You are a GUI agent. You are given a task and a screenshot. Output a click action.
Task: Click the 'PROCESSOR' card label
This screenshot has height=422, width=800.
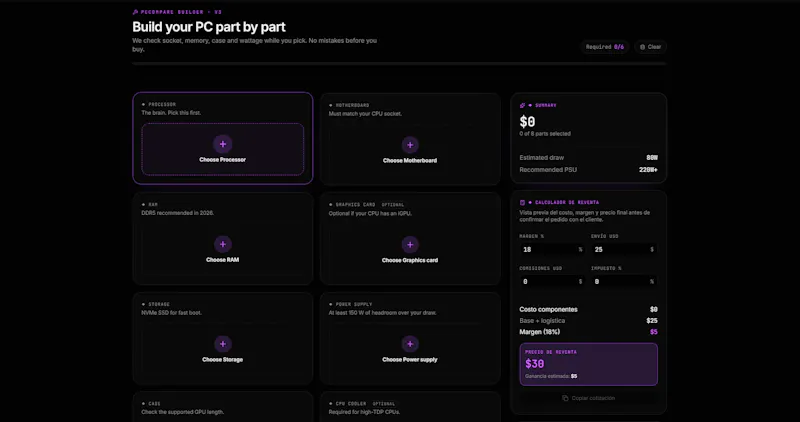click(162, 105)
